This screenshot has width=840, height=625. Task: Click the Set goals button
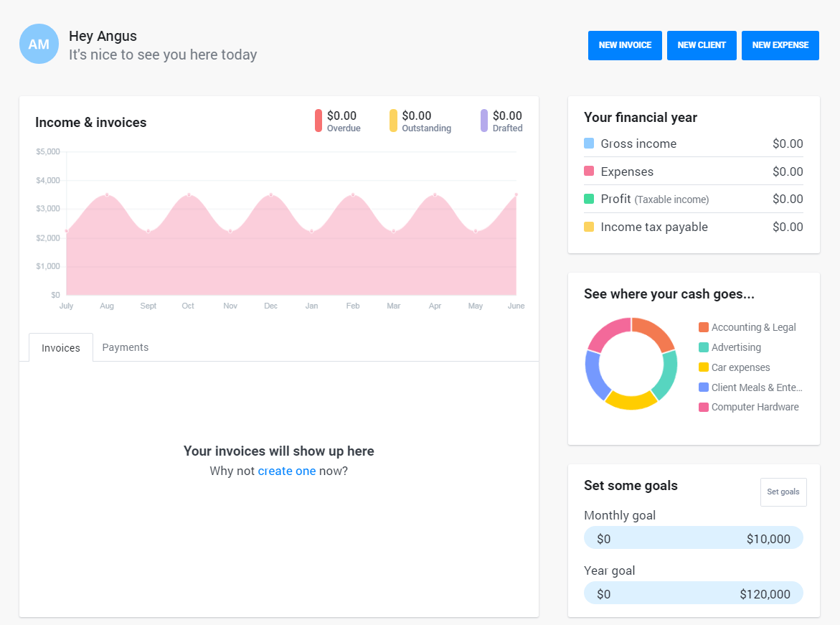(x=783, y=492)
